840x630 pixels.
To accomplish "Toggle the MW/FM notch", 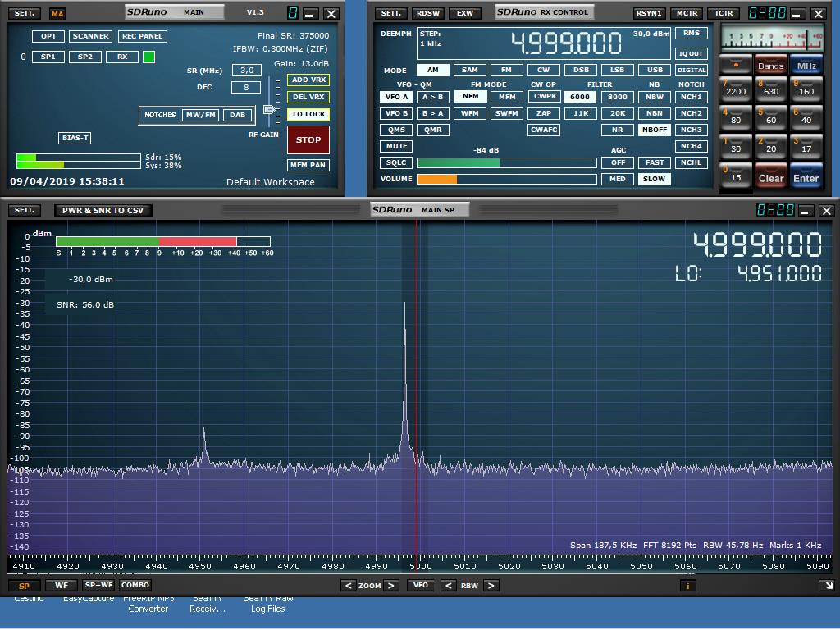I will point(200,115).
